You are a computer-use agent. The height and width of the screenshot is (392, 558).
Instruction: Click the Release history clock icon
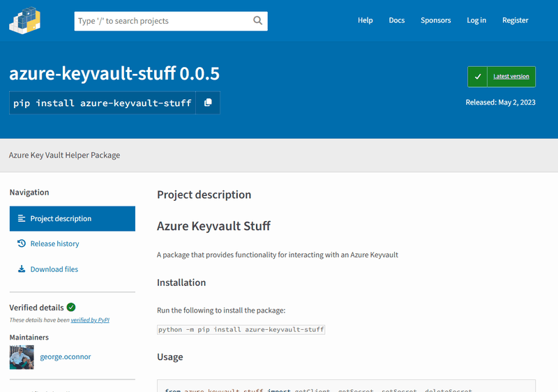point(22,243)
